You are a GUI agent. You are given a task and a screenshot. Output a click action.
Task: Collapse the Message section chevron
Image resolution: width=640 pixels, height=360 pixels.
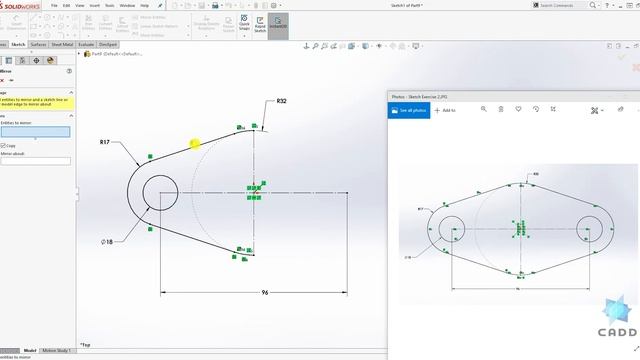point(71,93)
